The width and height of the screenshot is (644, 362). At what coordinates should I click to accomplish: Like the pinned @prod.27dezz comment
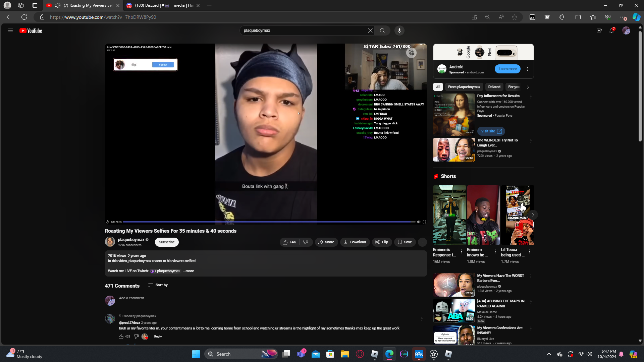coord(121,337)
